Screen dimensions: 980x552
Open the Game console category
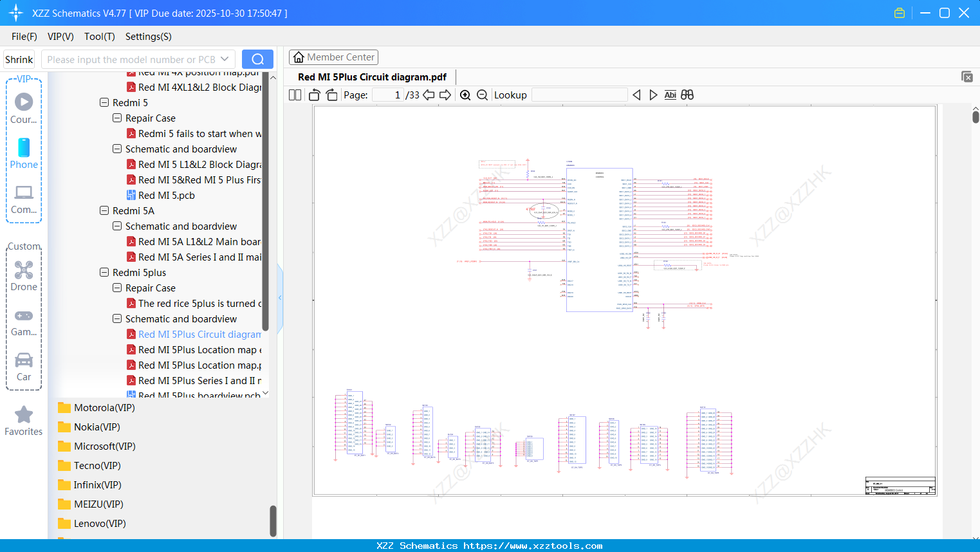click(24, 322)
